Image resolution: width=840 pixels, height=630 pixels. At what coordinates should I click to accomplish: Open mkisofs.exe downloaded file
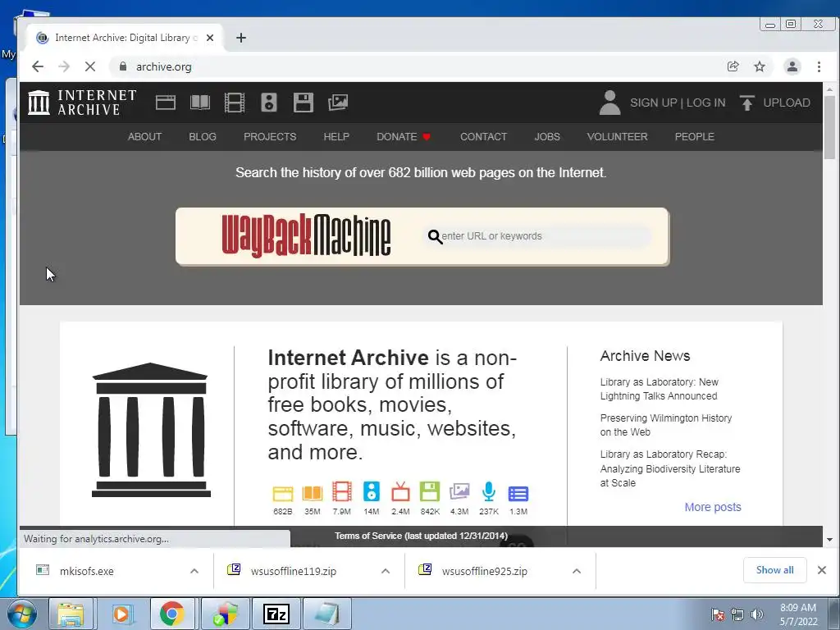(87, 571)
